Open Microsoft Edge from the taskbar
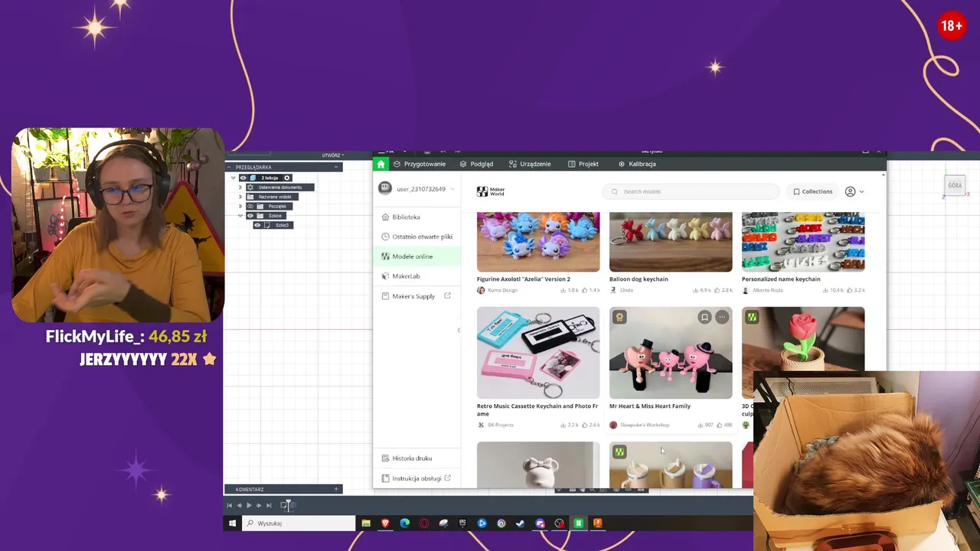Screen dimensions: 980x551 pos(405,523)
